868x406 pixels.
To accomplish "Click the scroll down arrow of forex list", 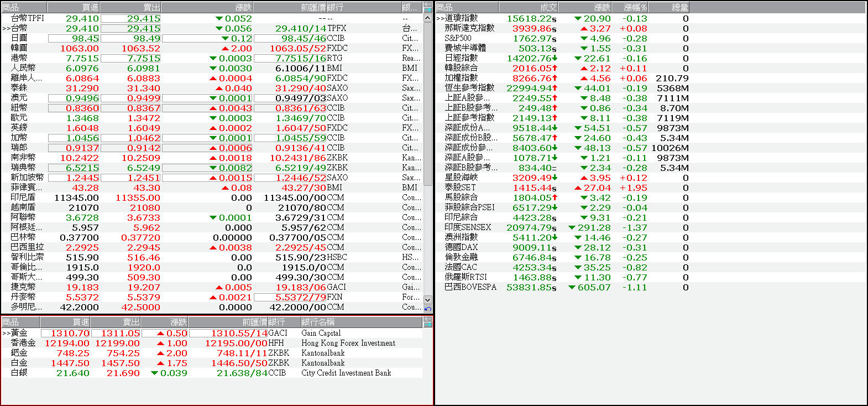I will pyautogui.click(x=428, y=299).
